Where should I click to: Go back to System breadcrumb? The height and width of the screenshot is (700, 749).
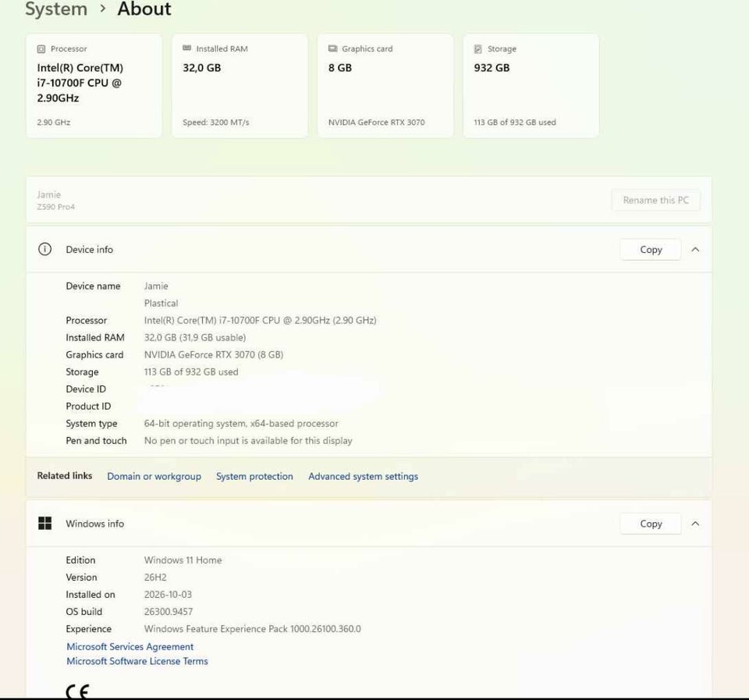[x=56, y=9]
